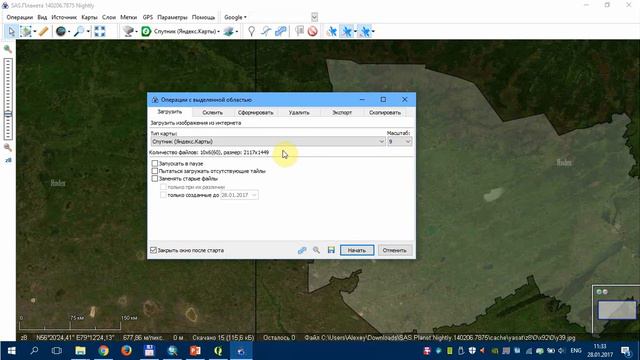Open the 'Операции' menu
This screenshot has width=640, height=360.
[19, 17]
